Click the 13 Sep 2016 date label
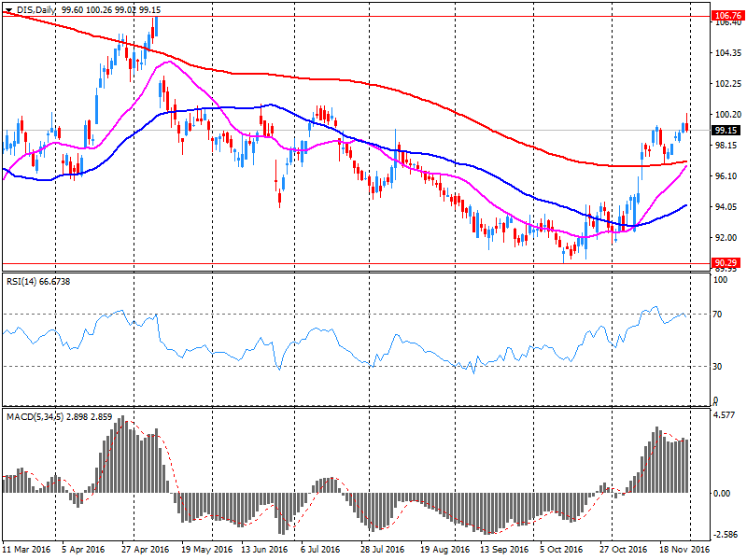Image resolution: width=747 pixels, height=560 pixels. pyautogui.click(x=499, y=551)
